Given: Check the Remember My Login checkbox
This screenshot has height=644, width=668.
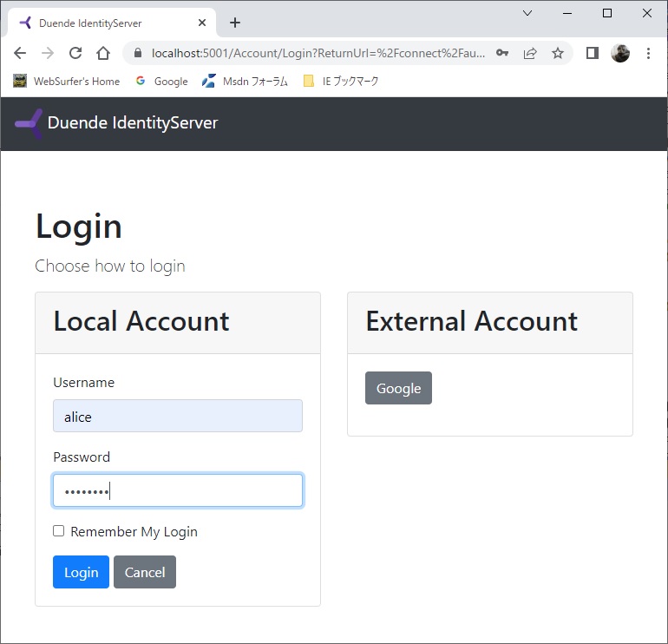Looking at the screenshot, I should pyautogui.click(x=59, y=531).
